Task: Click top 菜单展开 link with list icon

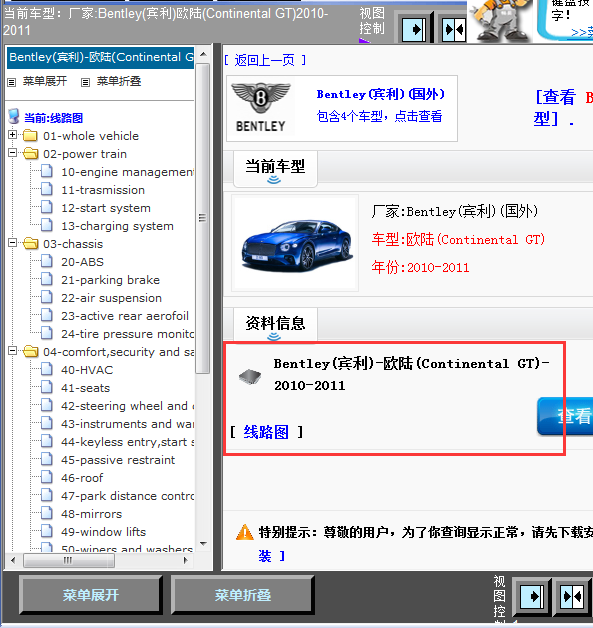Action: (37, 82)
